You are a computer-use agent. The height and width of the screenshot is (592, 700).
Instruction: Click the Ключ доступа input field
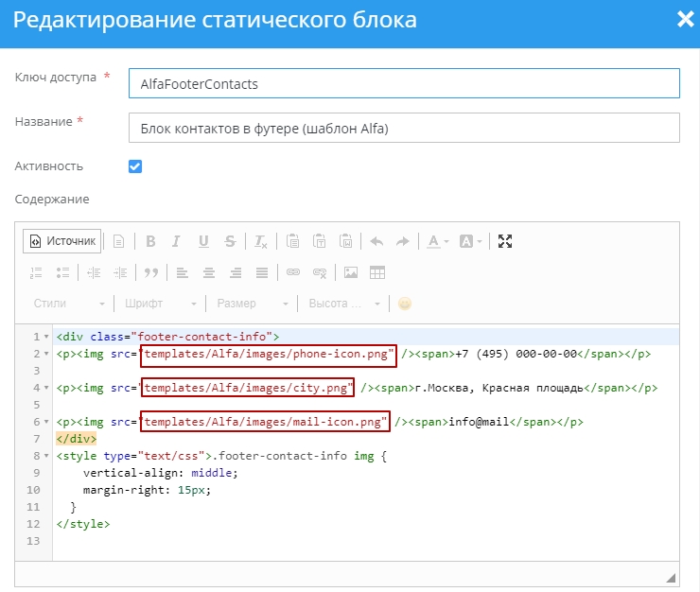click(404, 83)
